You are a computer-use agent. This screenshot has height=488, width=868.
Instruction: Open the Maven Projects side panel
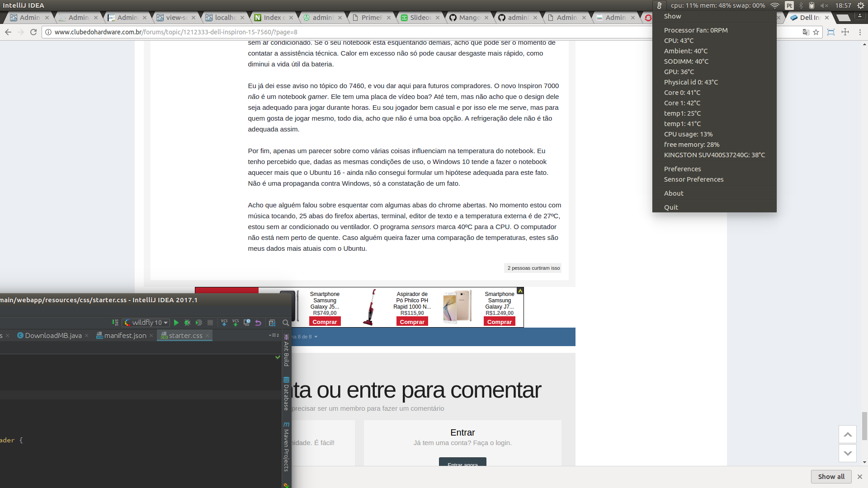point(286,447)
